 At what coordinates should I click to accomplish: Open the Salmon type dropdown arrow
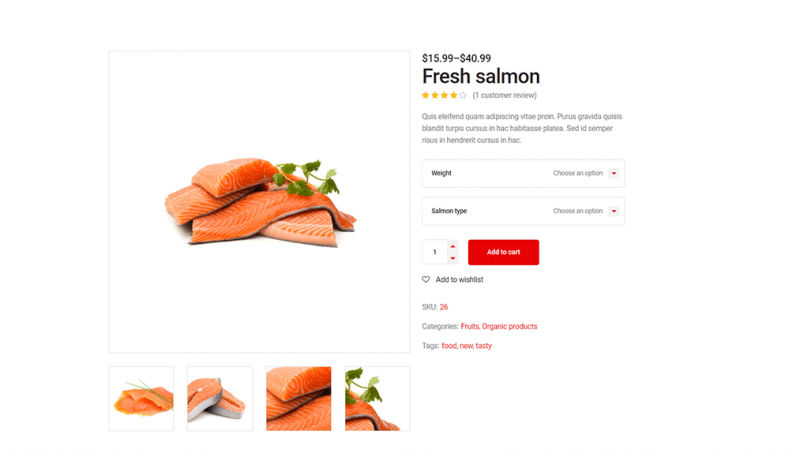(614, 211)
